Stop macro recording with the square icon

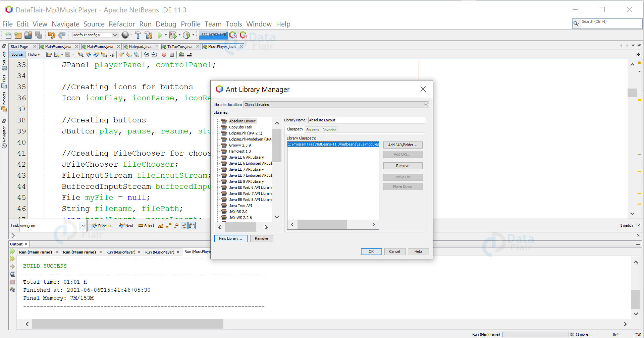[x=172, y=55]
